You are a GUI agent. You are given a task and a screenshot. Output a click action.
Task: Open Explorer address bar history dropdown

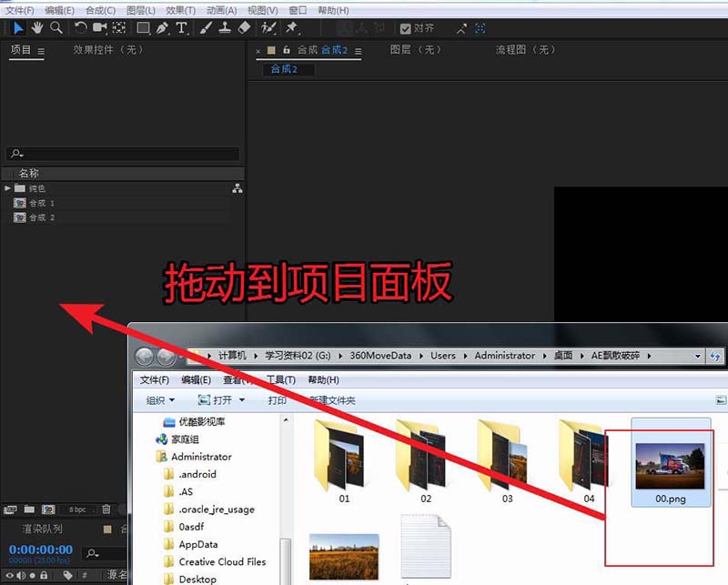[697, 357]
